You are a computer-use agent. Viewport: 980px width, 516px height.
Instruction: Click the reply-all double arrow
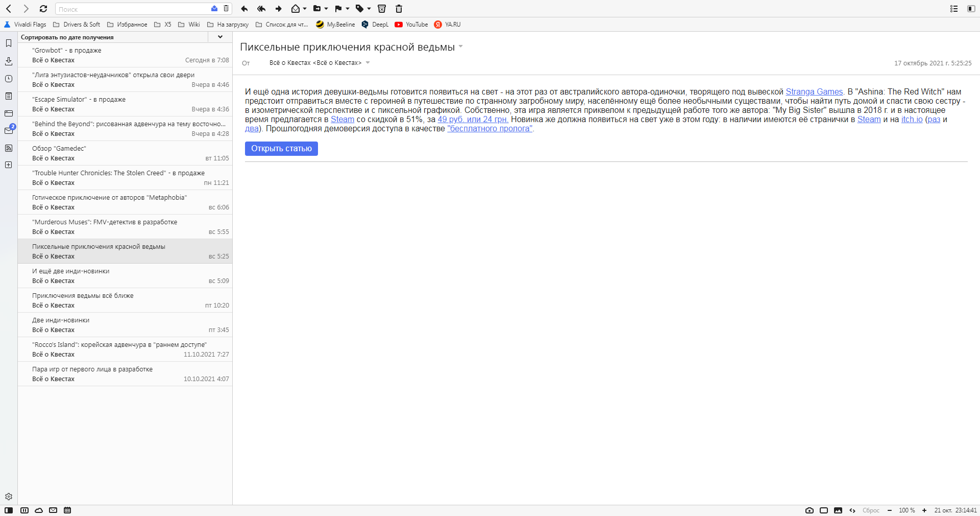click(x=261, y=9)
